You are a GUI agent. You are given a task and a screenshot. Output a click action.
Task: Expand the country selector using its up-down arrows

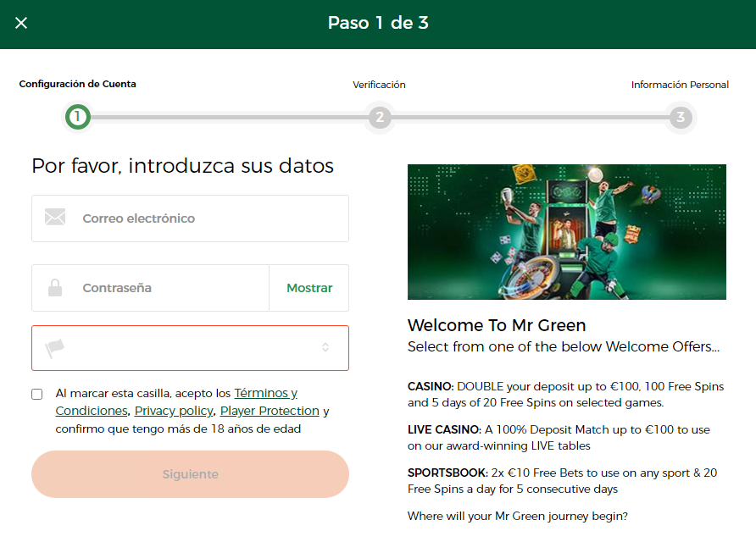pyautogui.click(x=325, y=347)
